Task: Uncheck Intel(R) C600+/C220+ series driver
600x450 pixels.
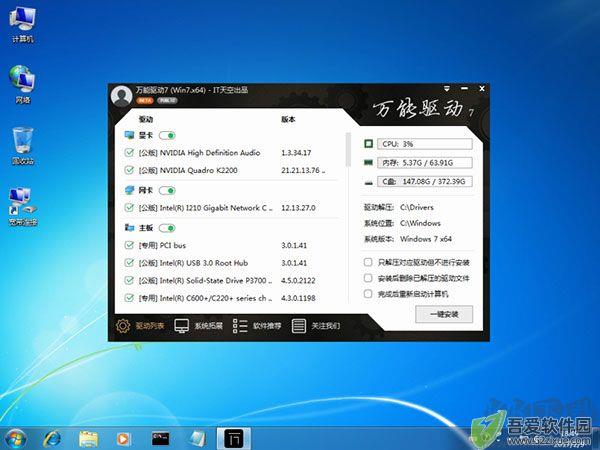Action: (x=129, y=298)
